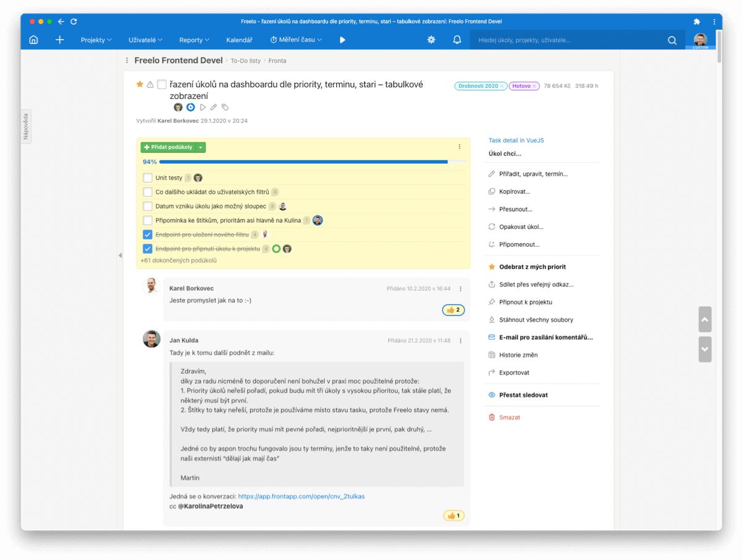Open the Přidat podúkoly dropdown arrow
Image resolution: width=743 pixels, height=560 pixels.
201,147
